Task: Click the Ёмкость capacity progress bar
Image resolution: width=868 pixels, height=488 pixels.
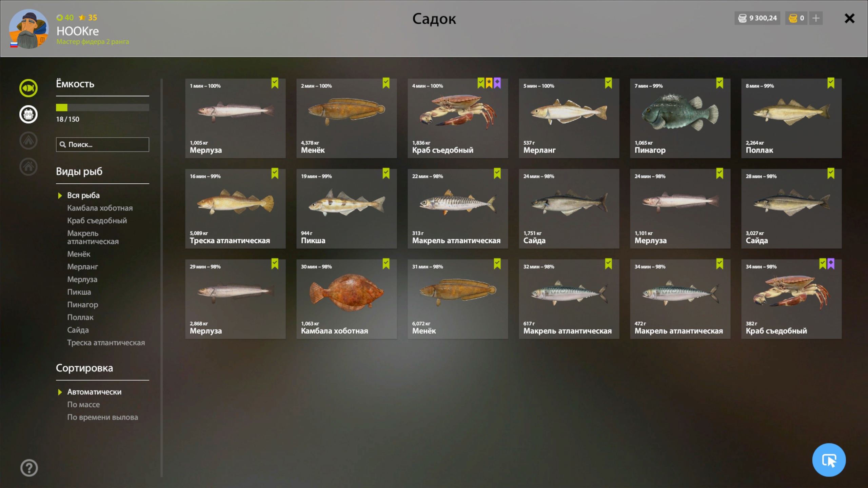Action: point(102,107)
